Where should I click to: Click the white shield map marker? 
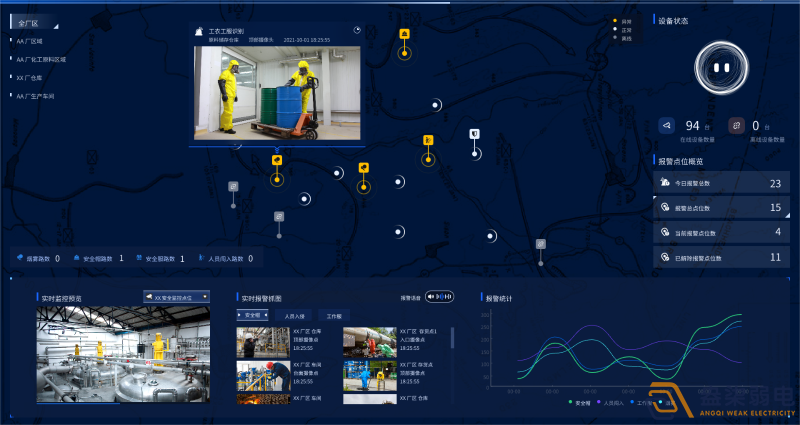(475, 133)
